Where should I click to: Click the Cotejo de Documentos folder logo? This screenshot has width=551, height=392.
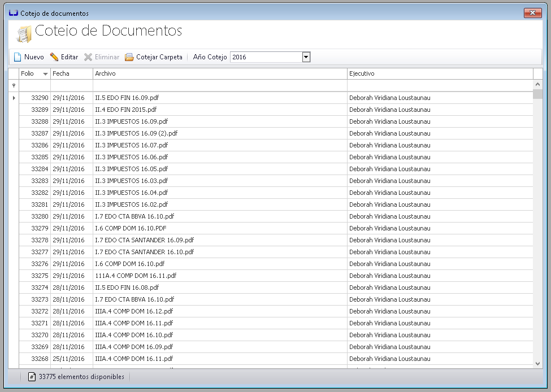(x=24, y=34)
